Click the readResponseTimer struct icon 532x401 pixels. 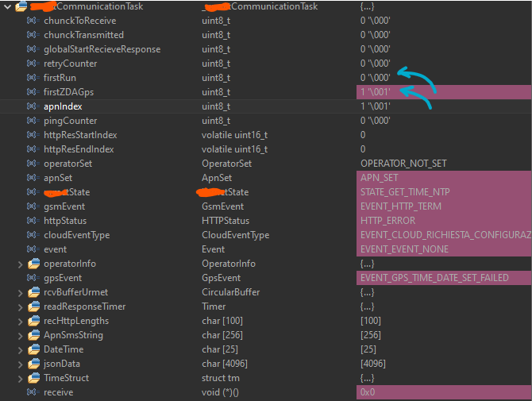pyautogui.click(x=34, y=307)
